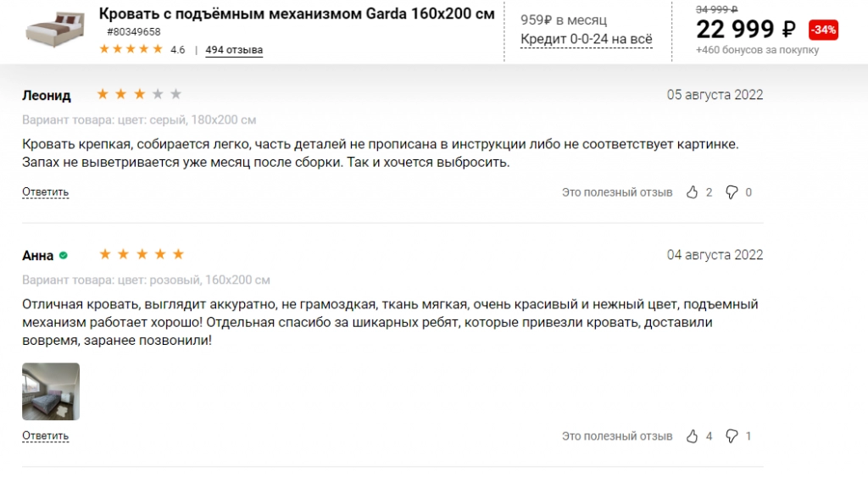Click the red -34% discount badge
Screen dimensions: 868x477
823,30
